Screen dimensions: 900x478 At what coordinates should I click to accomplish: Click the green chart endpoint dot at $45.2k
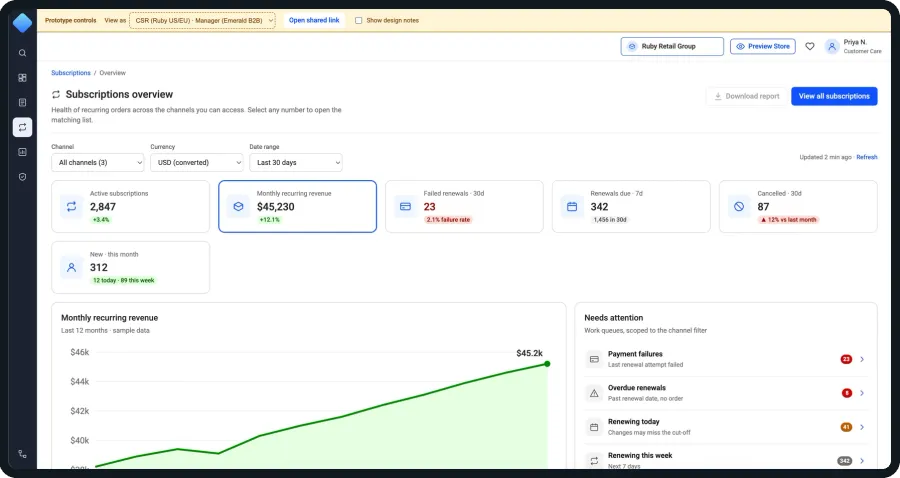click(x=547, y=364)
